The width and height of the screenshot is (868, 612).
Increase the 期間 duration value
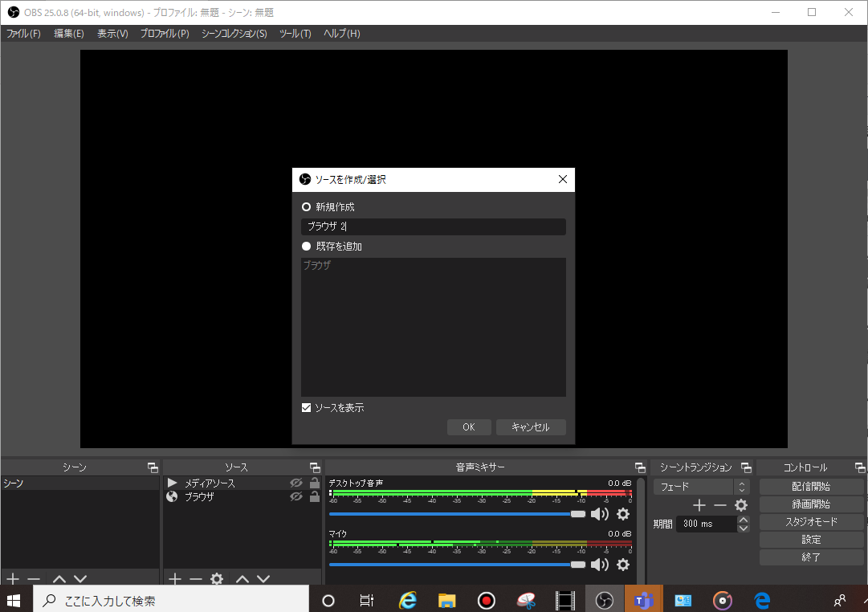pos(744,520)
